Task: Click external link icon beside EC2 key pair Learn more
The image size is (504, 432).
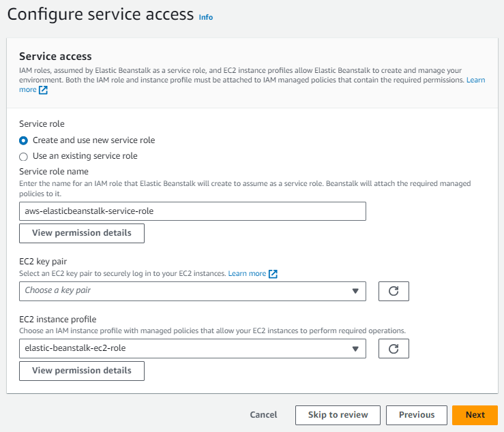Action: click(x=273, y=274)
